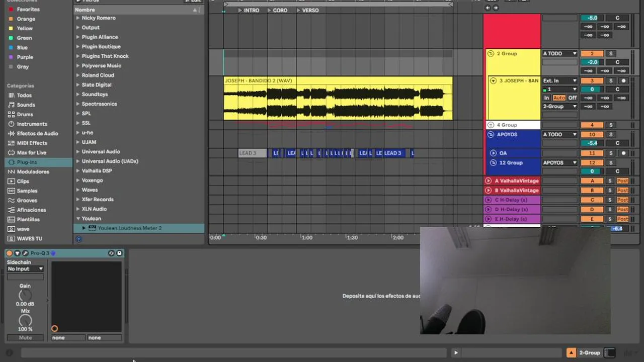
Task: Select the Instruments category icon
Action: click(11, 124)
